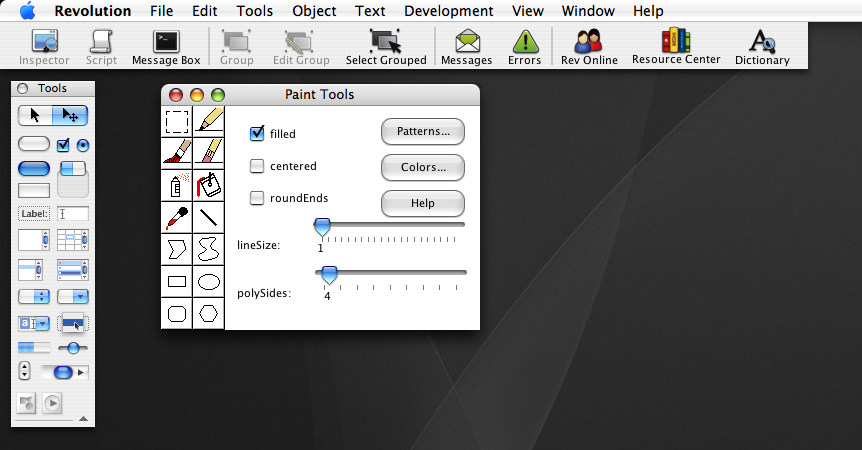This screenshot has width=862, height=450.
Task: Activate the paint Bucket fill tool
Action: [208, 184]
